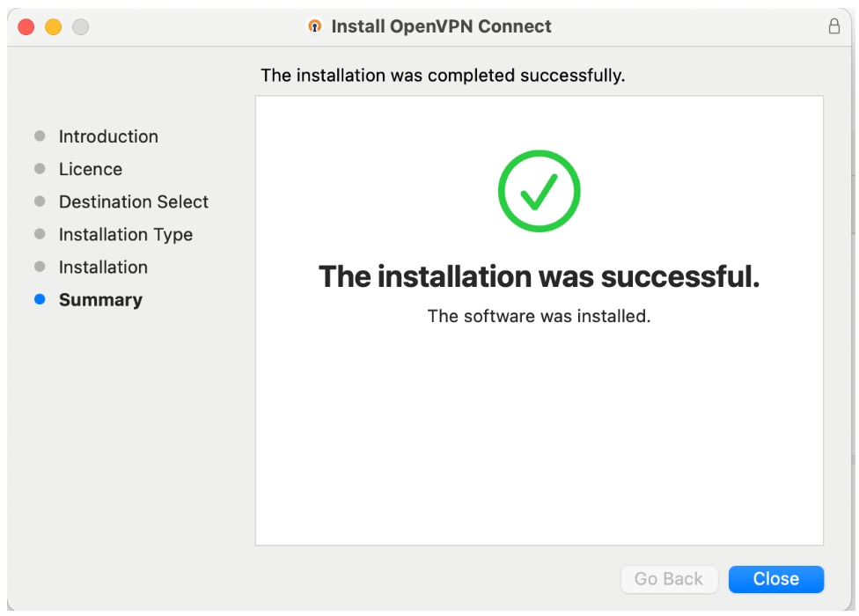
Task: Click the OpenVPN logo in title bar
Action: point(315,26)
